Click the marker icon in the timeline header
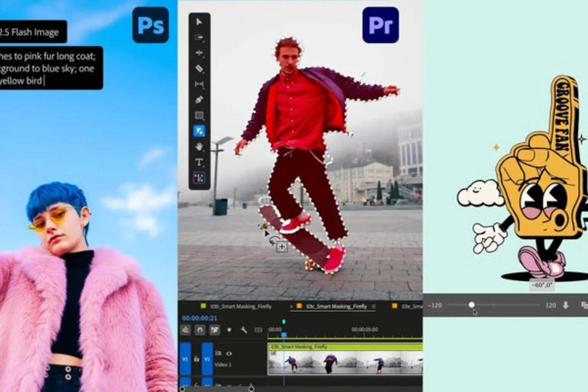The image size is (588, 392). point(230,330)
